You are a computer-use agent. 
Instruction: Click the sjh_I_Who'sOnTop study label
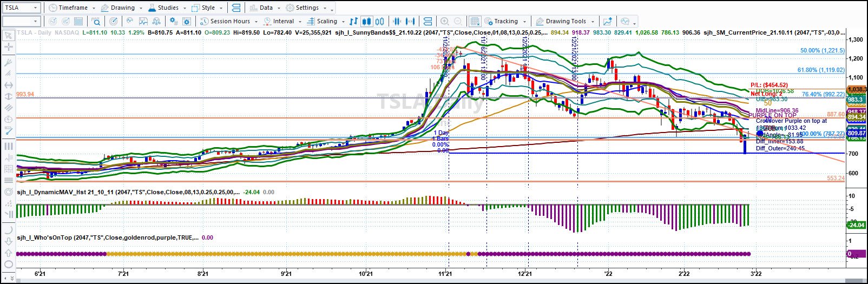(x=108, y=237)
